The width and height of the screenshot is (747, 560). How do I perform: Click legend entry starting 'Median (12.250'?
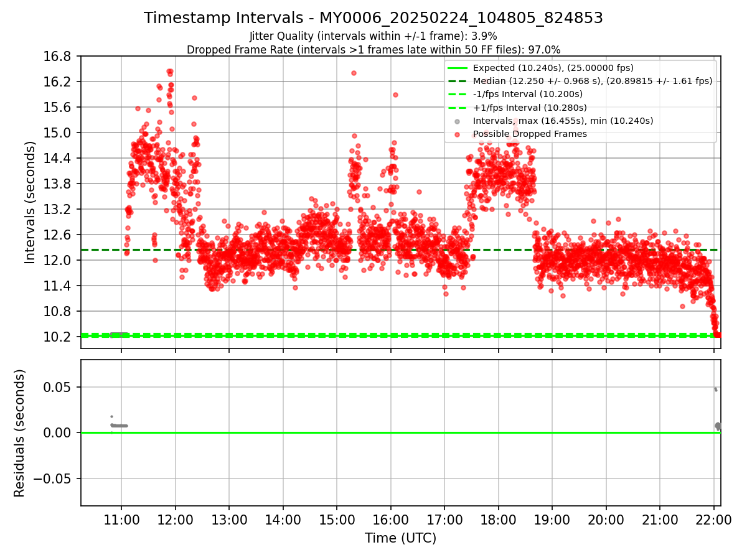[x=593, y=81]
